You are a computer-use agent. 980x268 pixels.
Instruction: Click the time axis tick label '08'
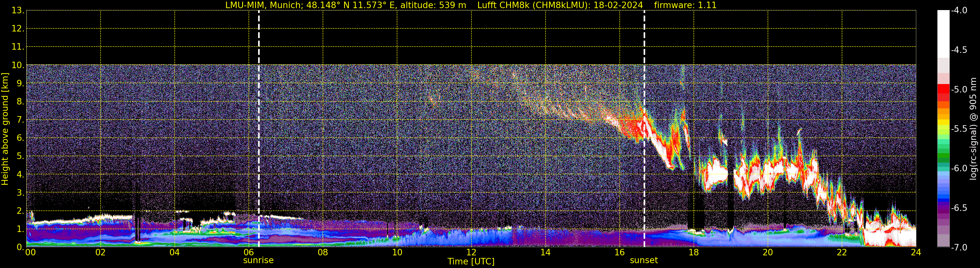323,253
